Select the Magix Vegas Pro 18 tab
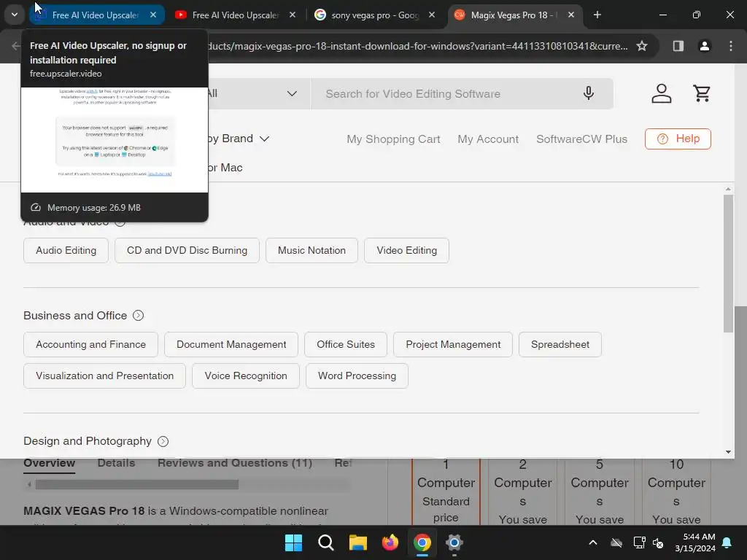 point(514,15)
